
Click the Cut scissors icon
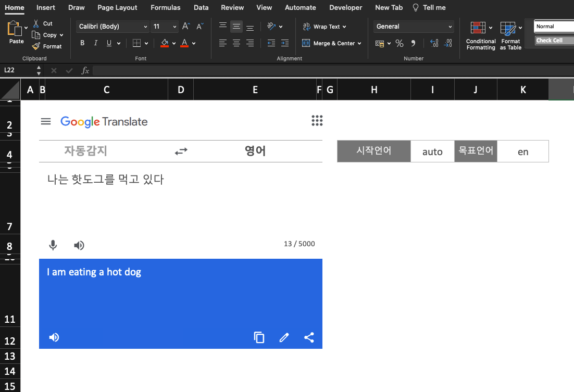pyautogui.click(x=36, y=23)
